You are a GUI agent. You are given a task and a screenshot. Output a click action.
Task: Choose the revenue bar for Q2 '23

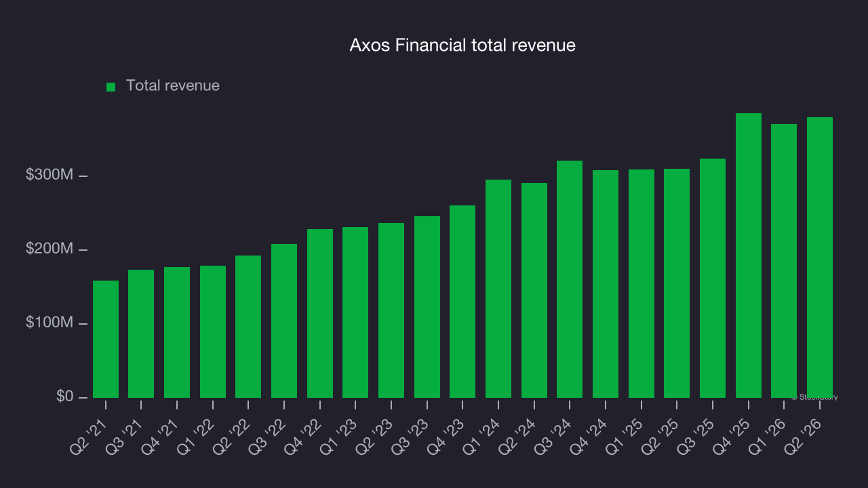391,310
